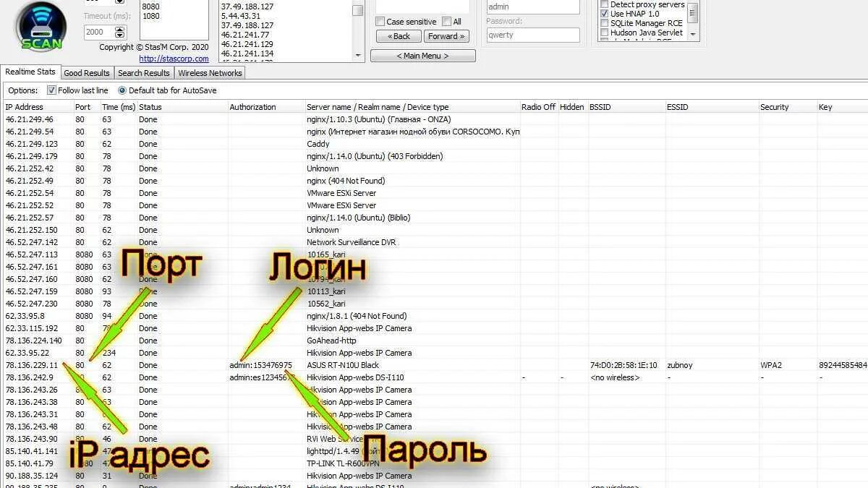Screen dimensions: 868x488
Task: Tick the All checkbox
Action: coord(446,22)
